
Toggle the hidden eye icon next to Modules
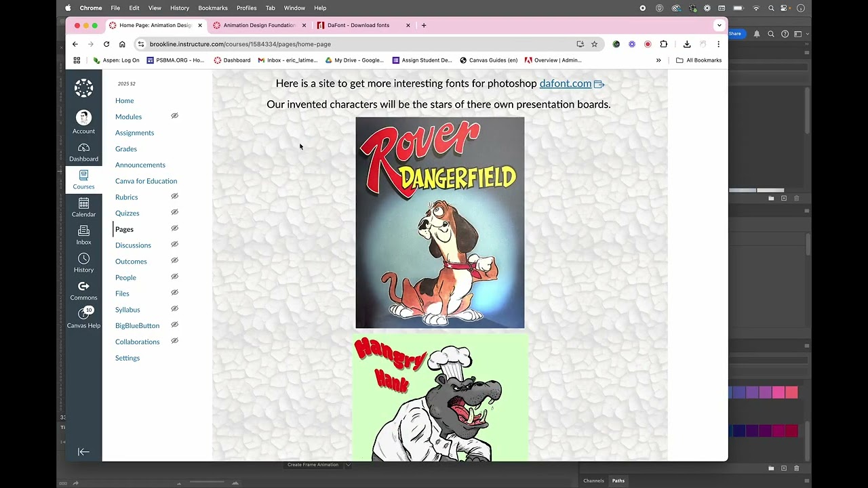174,116
